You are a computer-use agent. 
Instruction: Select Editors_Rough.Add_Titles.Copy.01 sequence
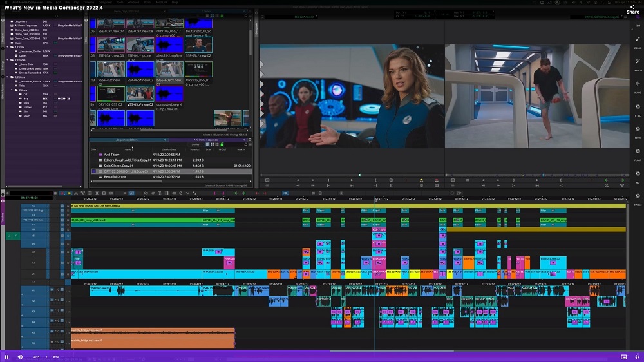[171, 160]
